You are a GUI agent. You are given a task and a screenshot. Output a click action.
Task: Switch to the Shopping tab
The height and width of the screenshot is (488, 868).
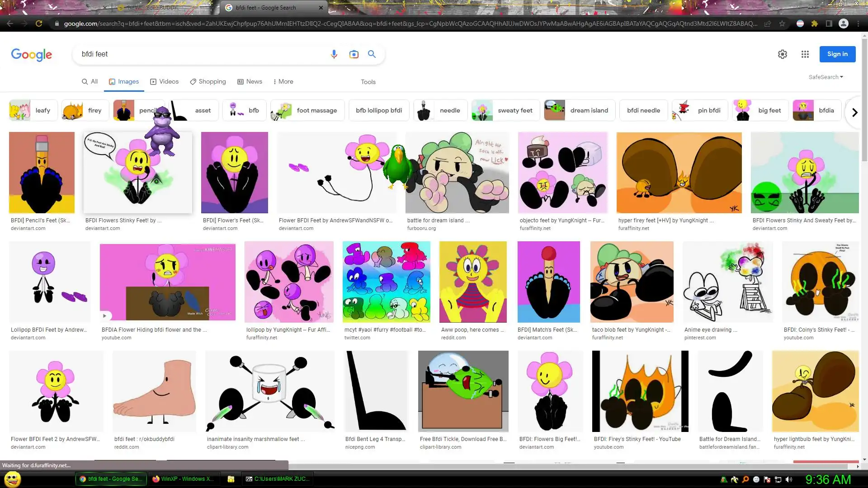[208, 82]
